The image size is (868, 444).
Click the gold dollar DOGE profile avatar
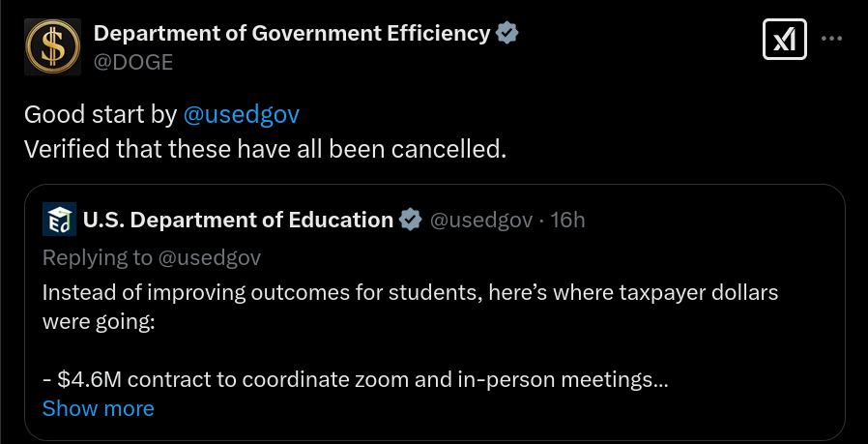(52, 46)
